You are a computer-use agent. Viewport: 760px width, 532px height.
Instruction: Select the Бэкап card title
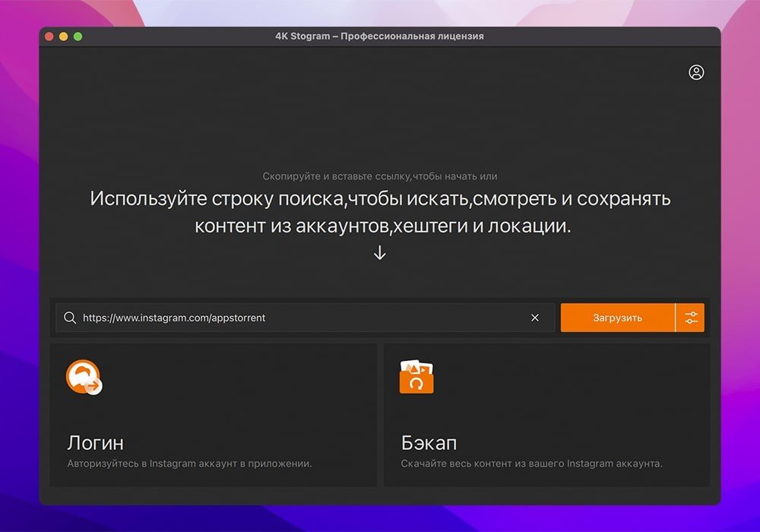(429, 442)
